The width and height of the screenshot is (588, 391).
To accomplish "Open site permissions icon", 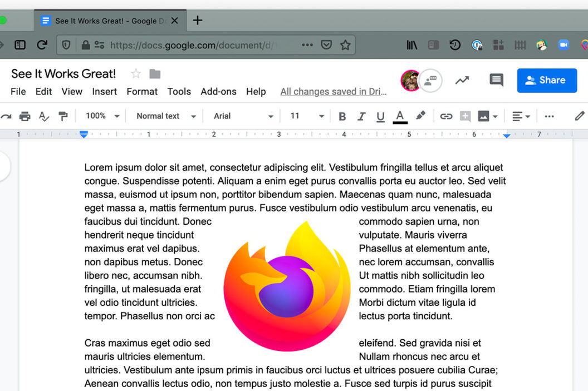I will click(x=99, y=45).
